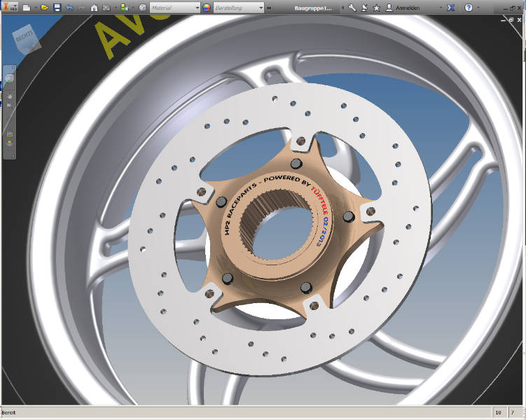The height and width of the screenshot is (420, 526).
Task: Click the user account icon
Action: click(x=389, y=8)
